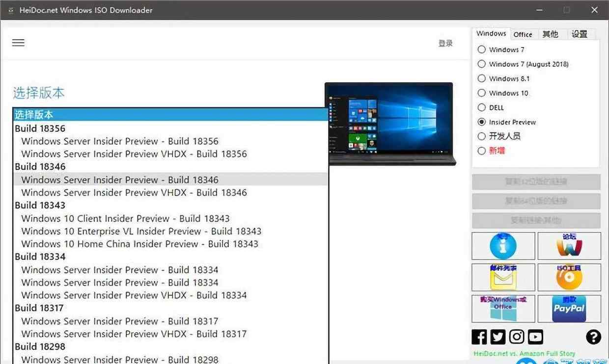609x364 pixels.
Task: Pick Windows Server Insider Preview VHDX - Build 18317
Action: tap(170, 334)
